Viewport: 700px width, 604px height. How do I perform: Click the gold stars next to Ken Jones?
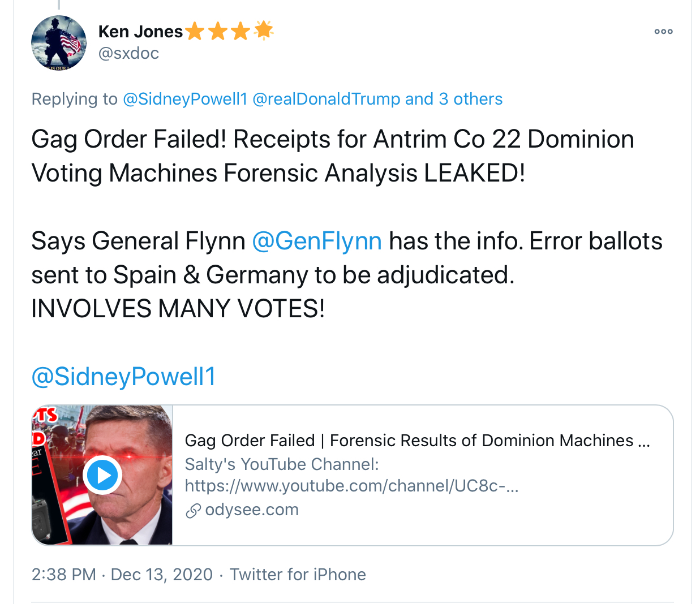(229, 31)
